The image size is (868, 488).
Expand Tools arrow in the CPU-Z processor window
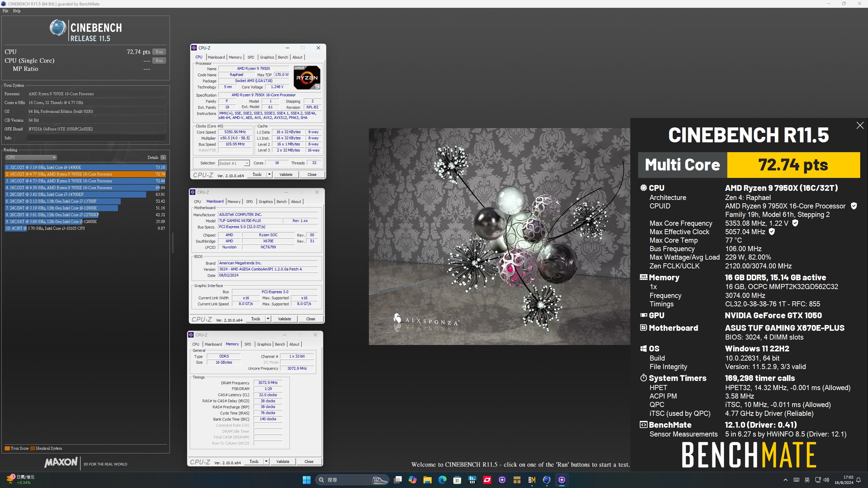pyautogui.click(x=269, y=175)
